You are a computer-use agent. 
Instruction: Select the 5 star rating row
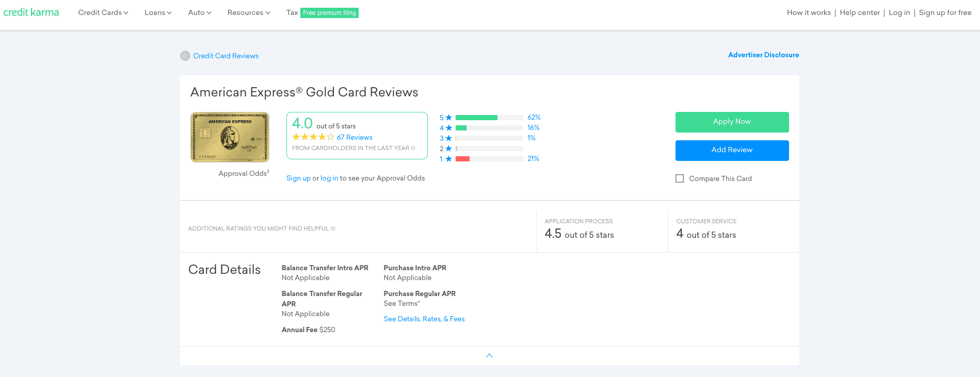(x=490, y=118)
